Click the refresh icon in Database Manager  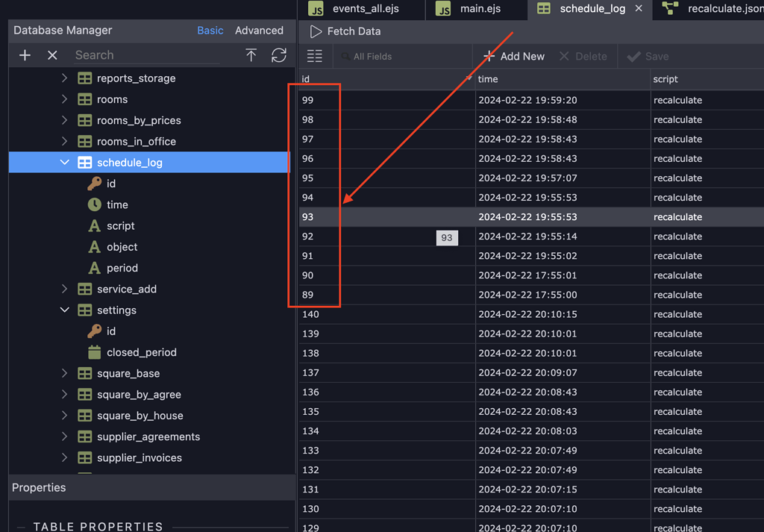pyautogui.click(x=279, y=55)
